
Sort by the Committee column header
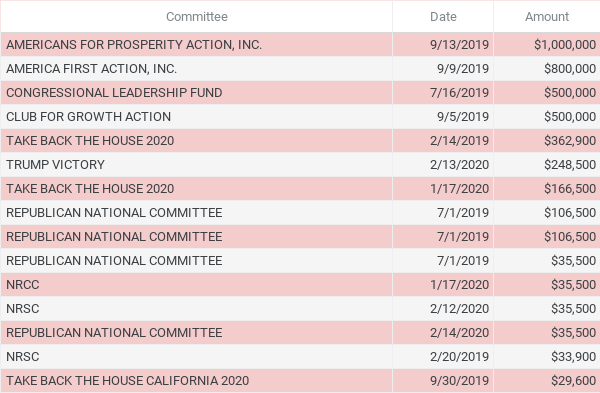point(197,16)
